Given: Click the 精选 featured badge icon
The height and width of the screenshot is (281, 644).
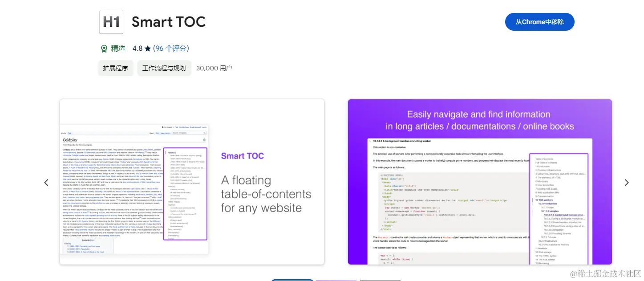Looking at the screenshot, I should pyautogui.click(x=104, y=49).
